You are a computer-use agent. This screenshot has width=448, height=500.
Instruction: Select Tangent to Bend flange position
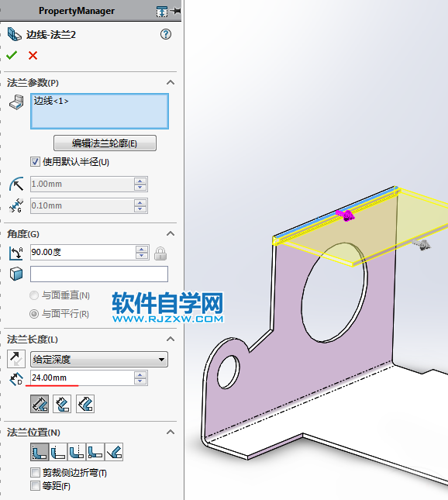pyautogui.click(x=114, y=452)
